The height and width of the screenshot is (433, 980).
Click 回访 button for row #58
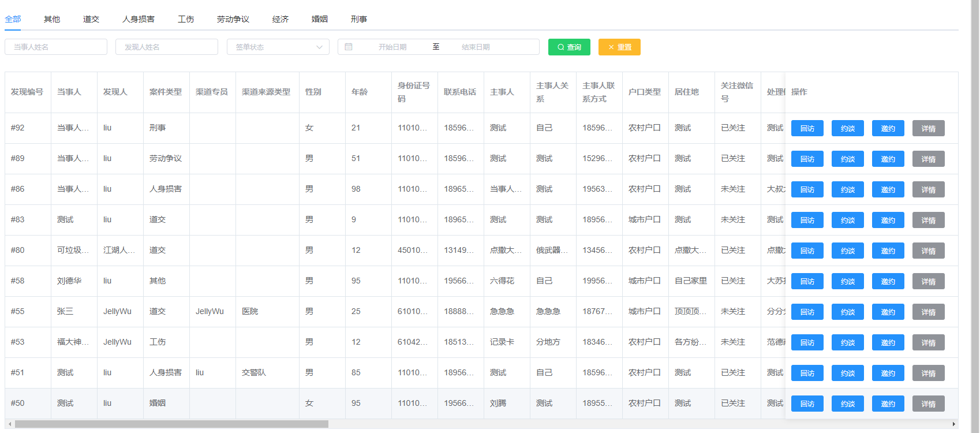point(807,281)
